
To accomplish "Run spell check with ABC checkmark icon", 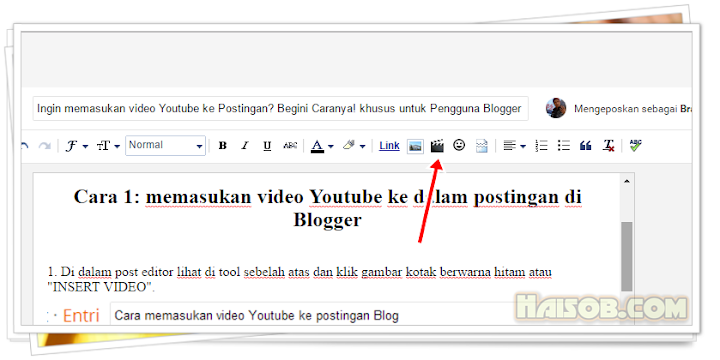I will (x=636, y=146).
